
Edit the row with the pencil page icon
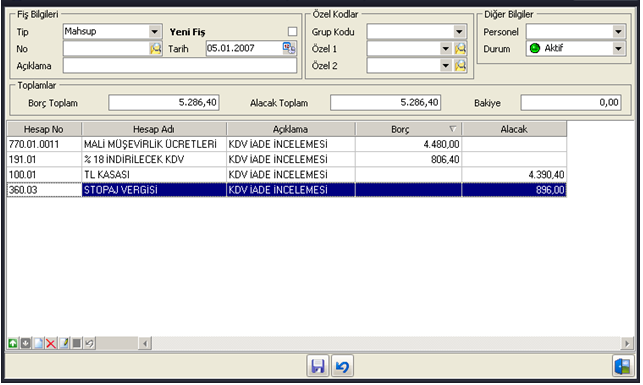tap(64, 343)
